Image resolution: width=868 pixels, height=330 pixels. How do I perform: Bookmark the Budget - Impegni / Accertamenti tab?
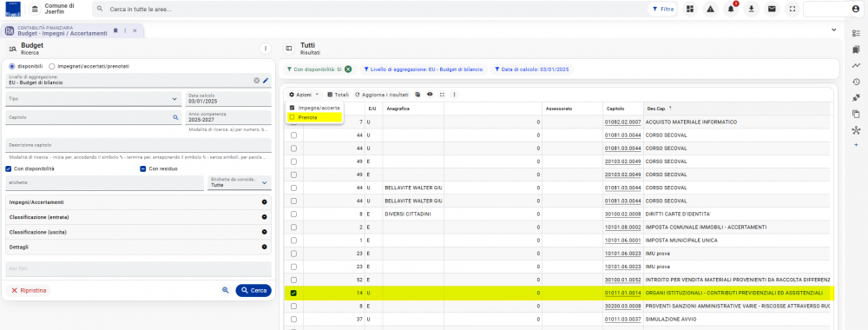(115, 30)
